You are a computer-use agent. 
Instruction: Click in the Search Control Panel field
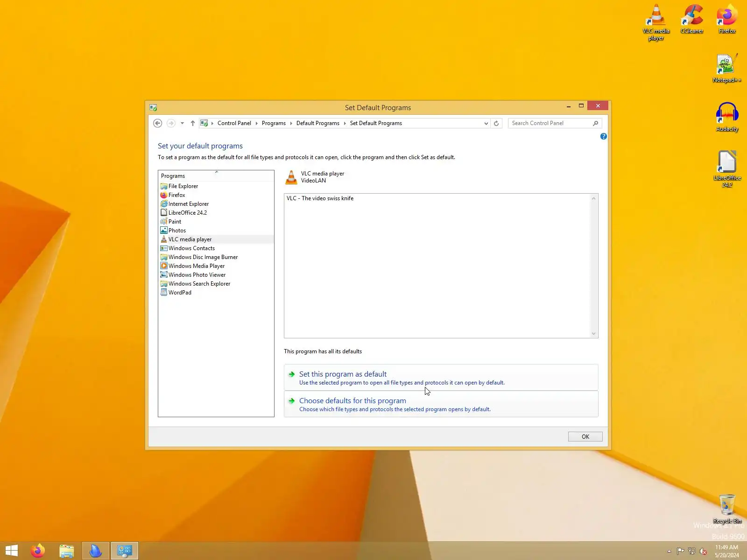(x=550, y=123)
